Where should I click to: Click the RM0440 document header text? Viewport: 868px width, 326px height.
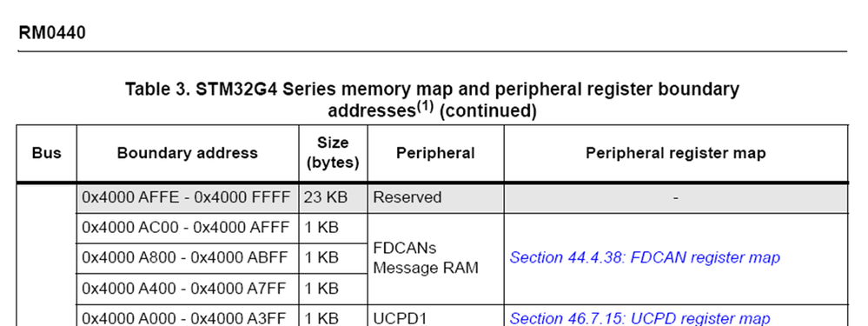coord(52,33)
